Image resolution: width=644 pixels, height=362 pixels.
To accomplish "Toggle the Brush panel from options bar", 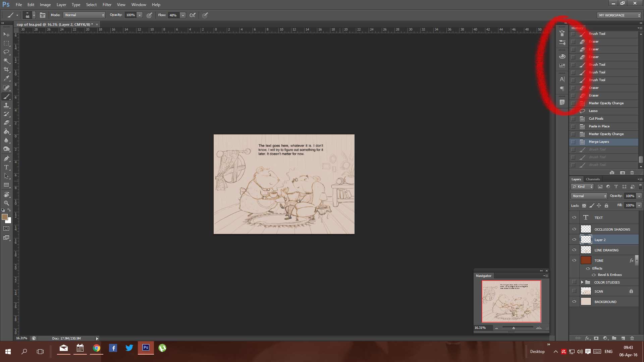I will click(x=43, y=15).
